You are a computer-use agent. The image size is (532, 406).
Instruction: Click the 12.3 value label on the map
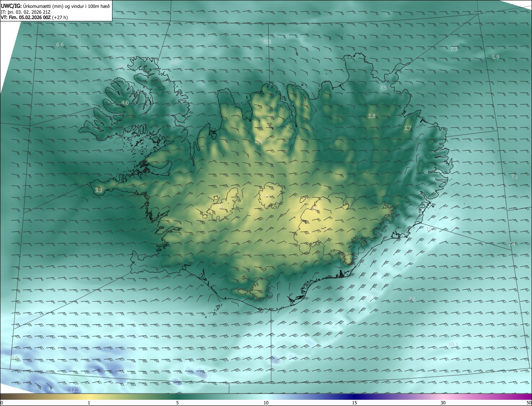(75, 390)
